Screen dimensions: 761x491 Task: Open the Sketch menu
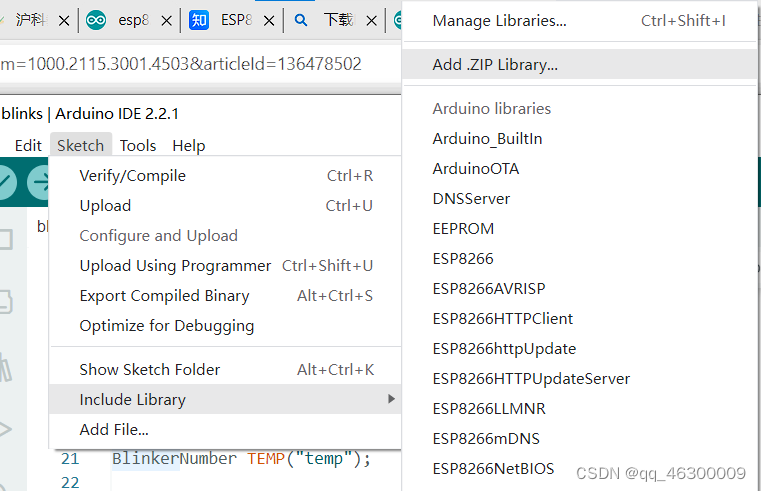[x=81, y=146]
